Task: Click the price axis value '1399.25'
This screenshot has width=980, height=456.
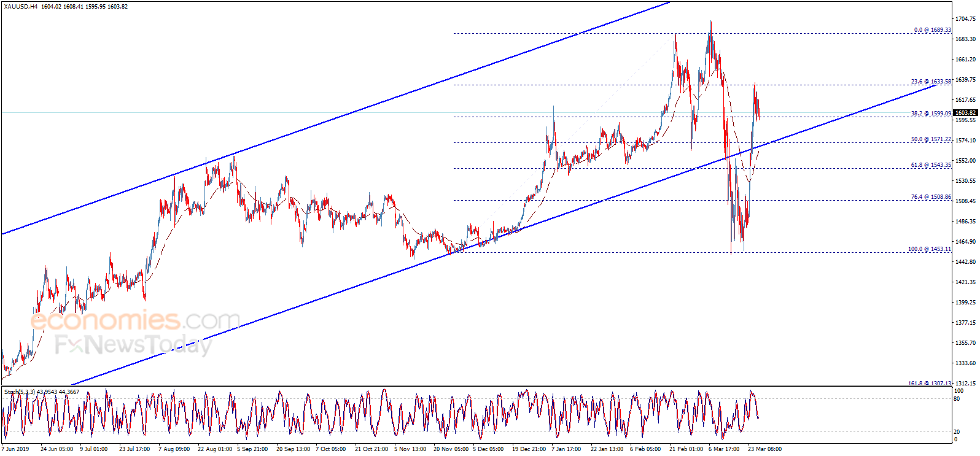Action: coord(965,303)
